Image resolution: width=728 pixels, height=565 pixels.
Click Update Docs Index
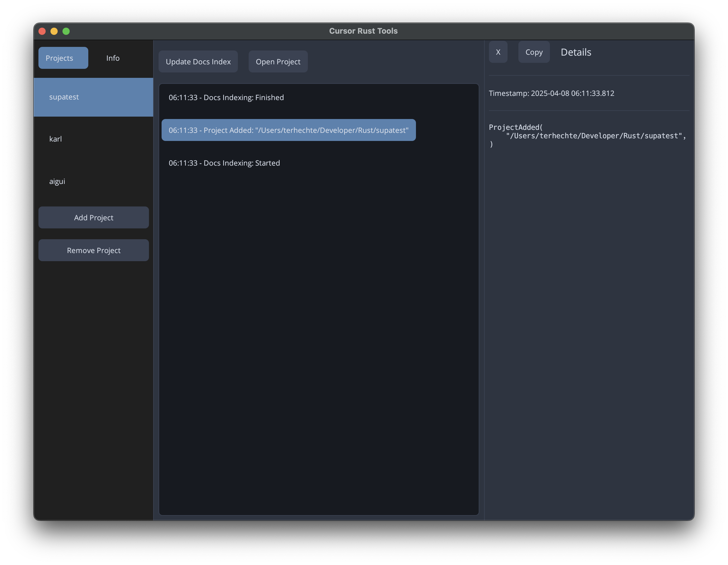pos(198,62)
